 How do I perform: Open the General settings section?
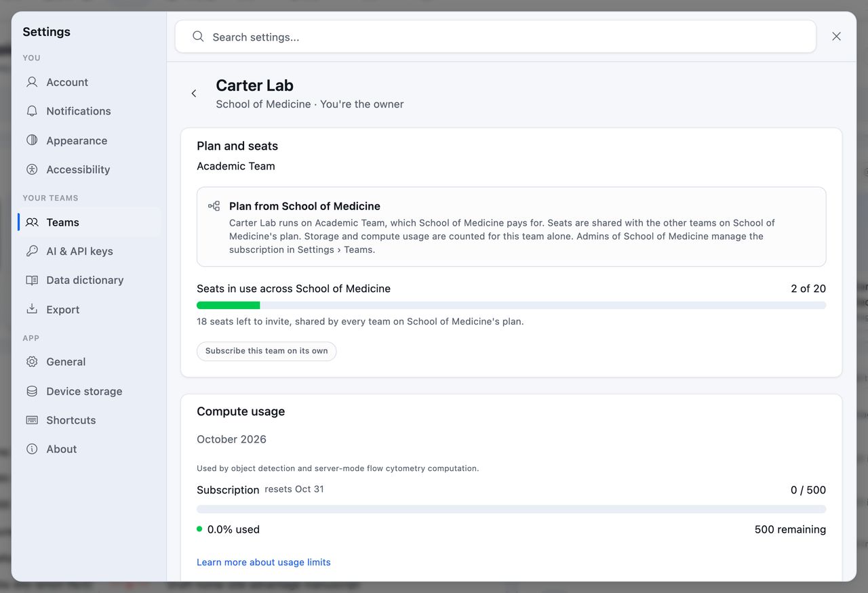click(90, 362)
